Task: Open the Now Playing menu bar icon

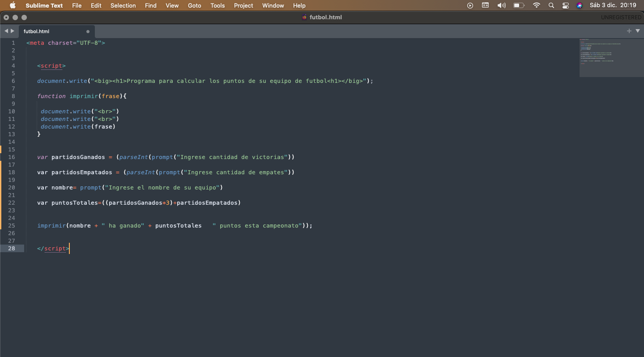Action: coord(470,5)
